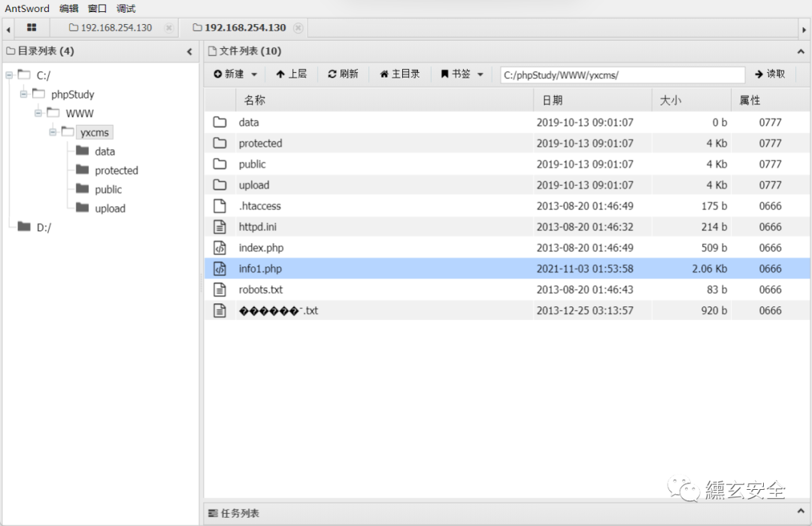
Task: Select D:/ drive in directory tree
Action: click(x=44, y=227)
